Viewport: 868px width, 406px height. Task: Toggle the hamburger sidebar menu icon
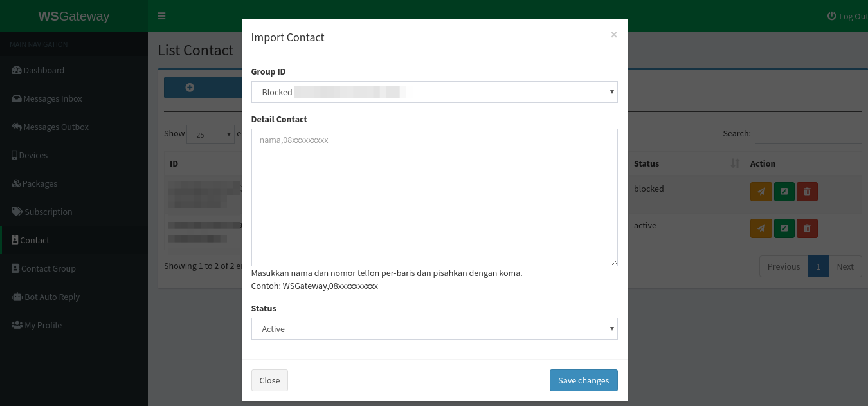click(x=161, y=16)
